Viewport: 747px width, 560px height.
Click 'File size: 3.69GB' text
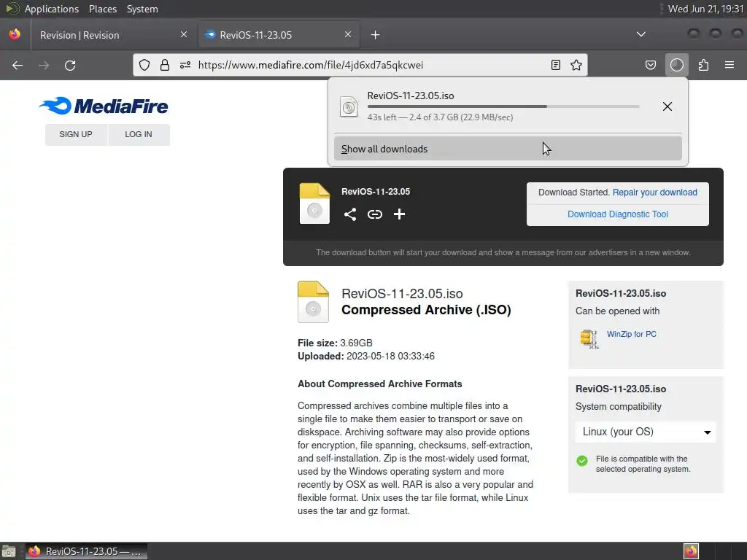335,343
